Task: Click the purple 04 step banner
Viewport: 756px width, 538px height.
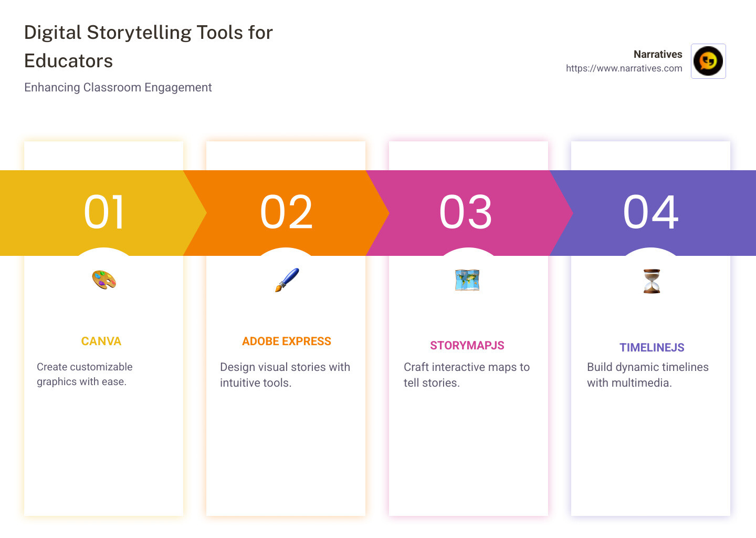Action: point(654,213)
